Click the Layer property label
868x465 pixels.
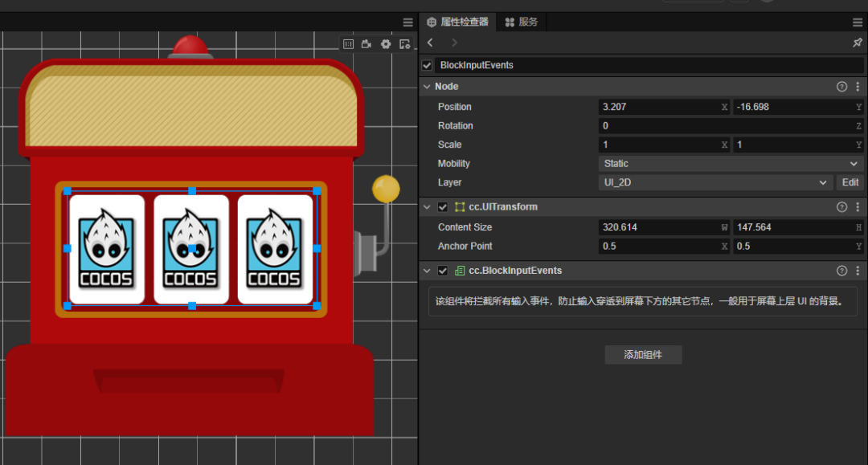[449, 182]
